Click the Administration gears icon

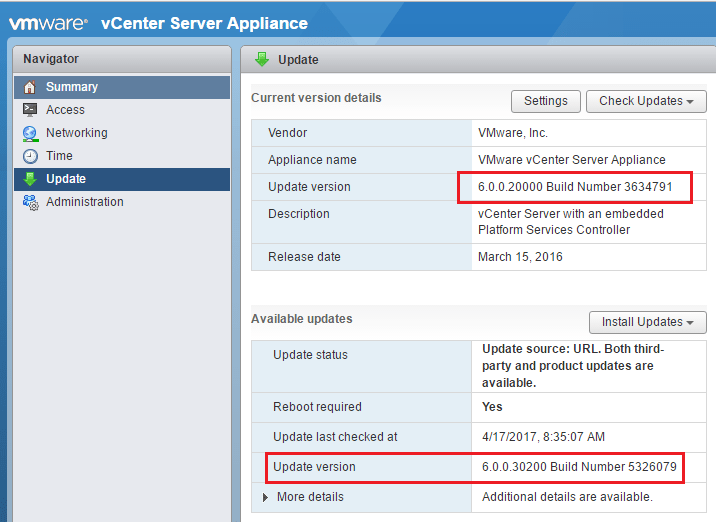(x=30, y=202)
